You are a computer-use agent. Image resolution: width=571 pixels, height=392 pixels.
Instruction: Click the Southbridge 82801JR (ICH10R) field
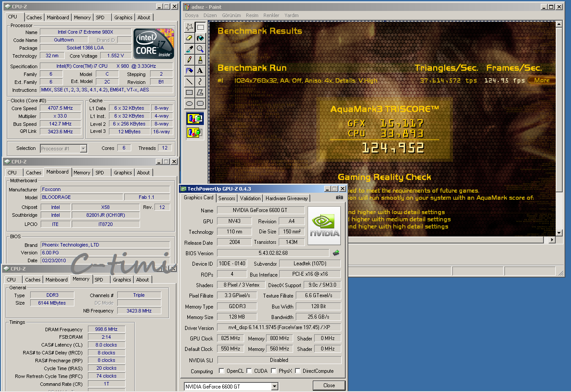[106, 215]
